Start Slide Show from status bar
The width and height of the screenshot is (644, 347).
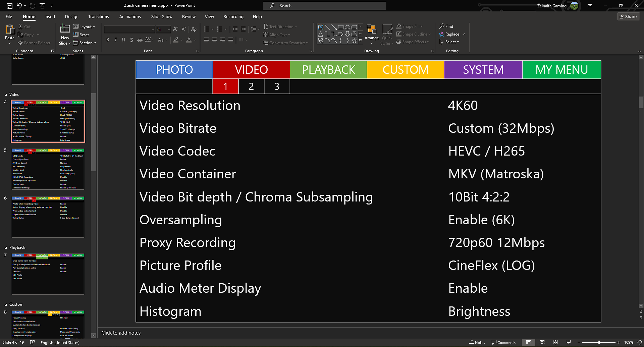point(569,342)
